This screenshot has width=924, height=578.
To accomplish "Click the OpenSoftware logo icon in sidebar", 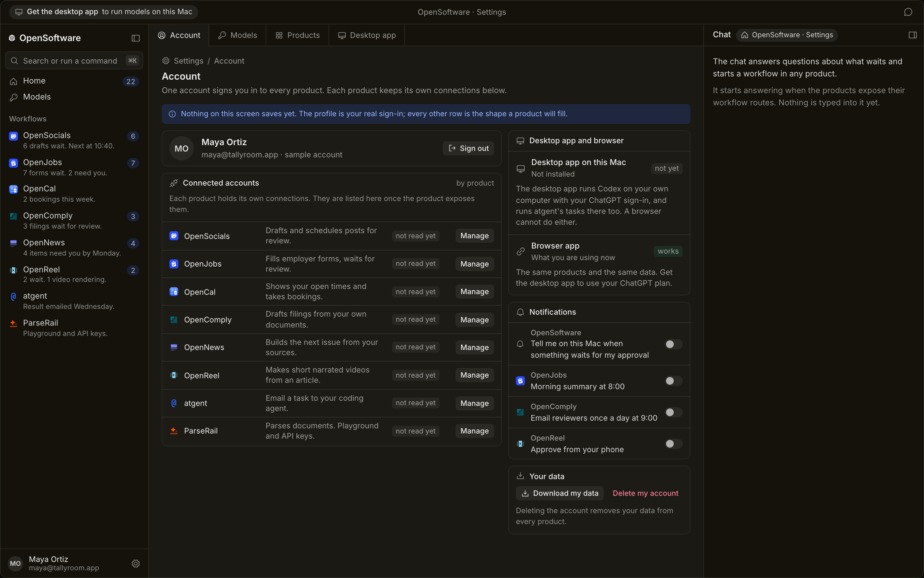I will pos(12,38).
